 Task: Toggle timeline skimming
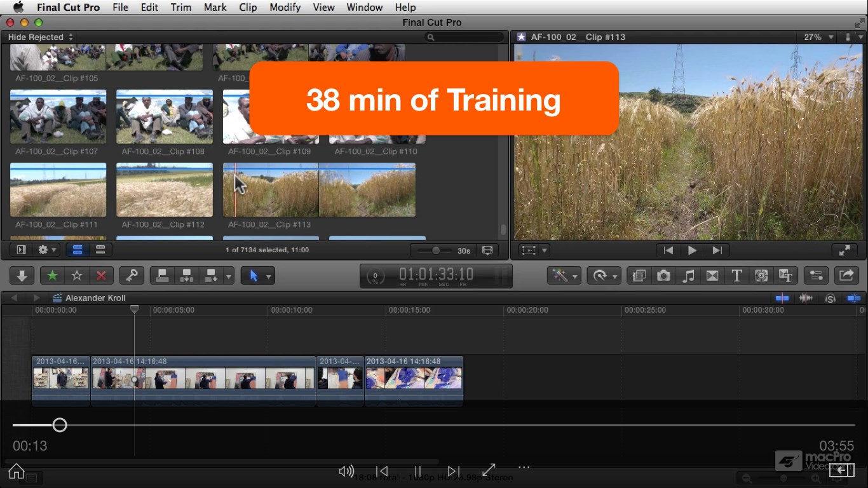[x=782, y=298]
